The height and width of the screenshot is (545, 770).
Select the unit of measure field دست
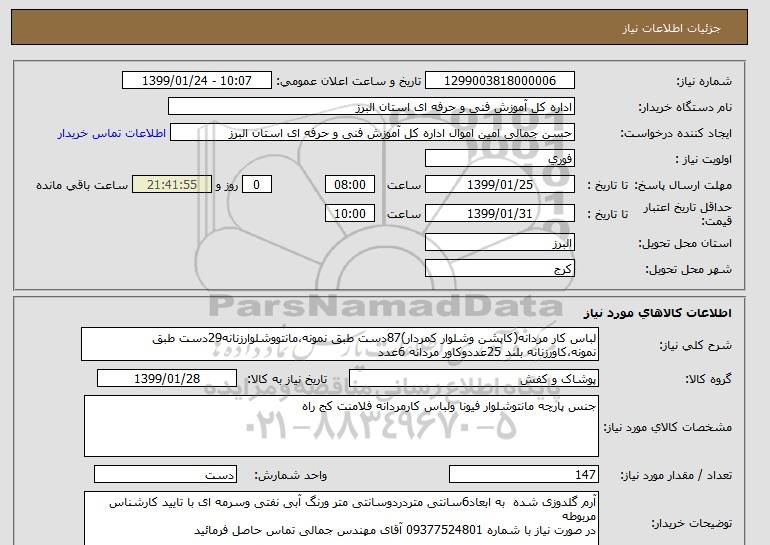(165, 474)
